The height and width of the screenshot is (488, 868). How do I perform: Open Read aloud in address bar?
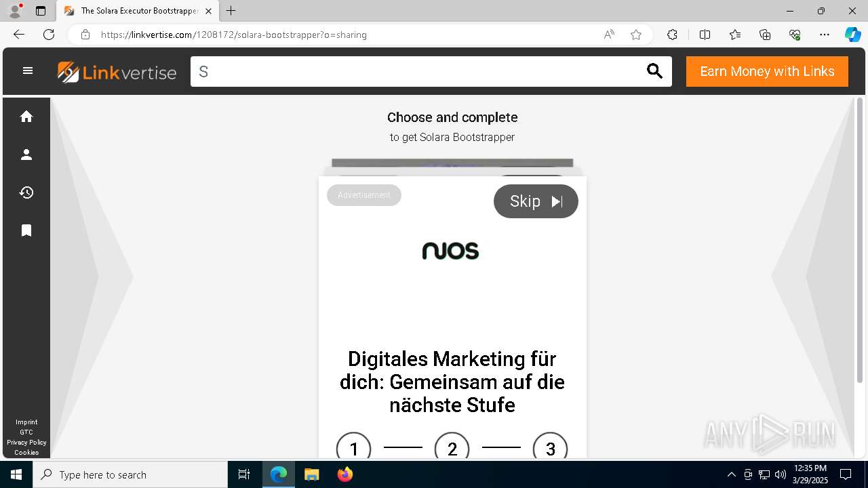(x=609, y=35)
